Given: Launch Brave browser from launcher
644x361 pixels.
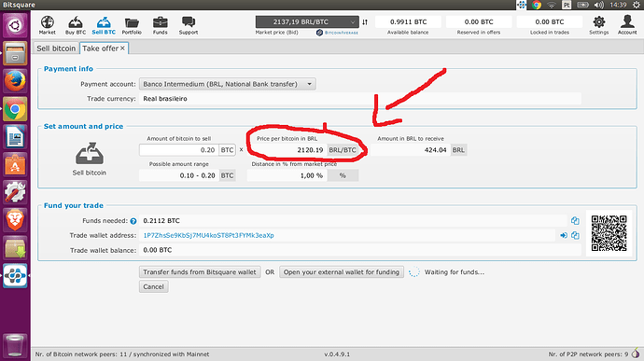Looking at the screenshot, I should tap(15, 220).
